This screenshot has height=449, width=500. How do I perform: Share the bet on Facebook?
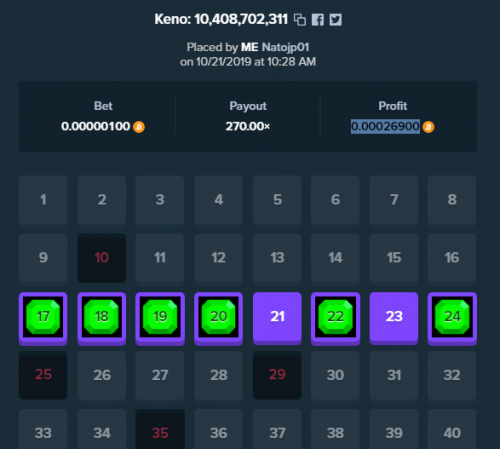point(318,20)
